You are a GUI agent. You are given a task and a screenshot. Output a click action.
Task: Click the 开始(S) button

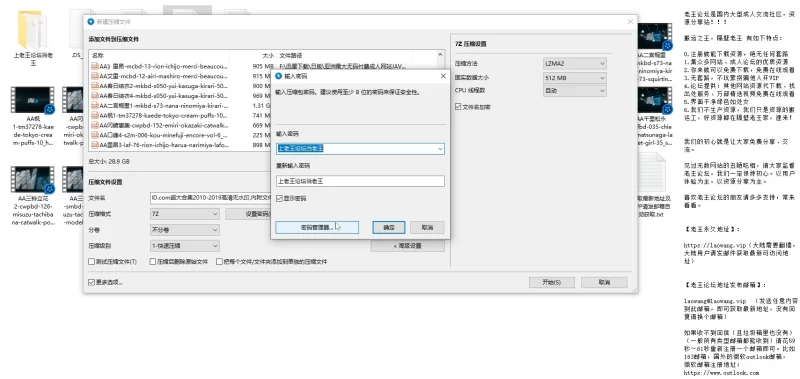click(552, 282)
